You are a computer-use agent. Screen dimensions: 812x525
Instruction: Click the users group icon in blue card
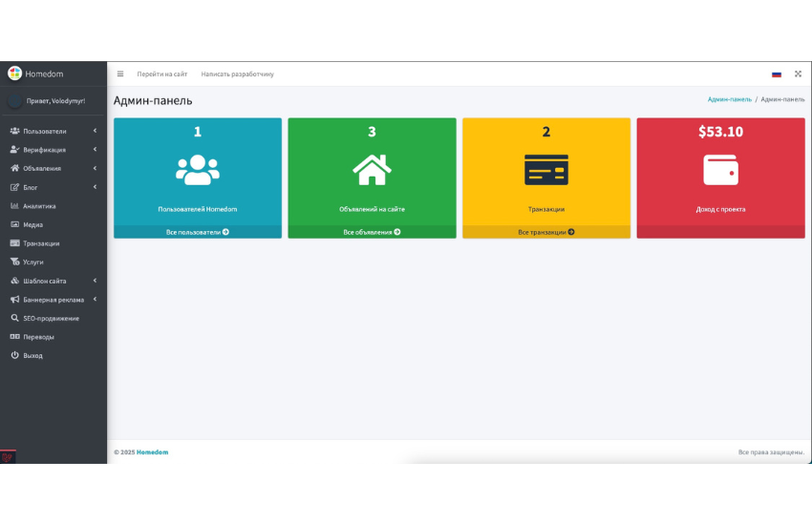(x=198, y=170)
